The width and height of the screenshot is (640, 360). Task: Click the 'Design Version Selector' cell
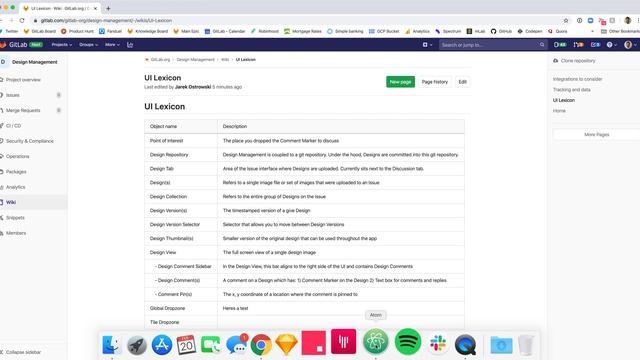[x=181, y=224]
